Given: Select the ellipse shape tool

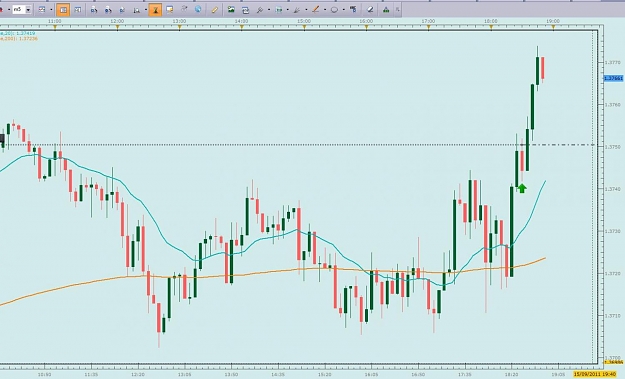Looking at the screenshot, I should (x=334, y=10).
